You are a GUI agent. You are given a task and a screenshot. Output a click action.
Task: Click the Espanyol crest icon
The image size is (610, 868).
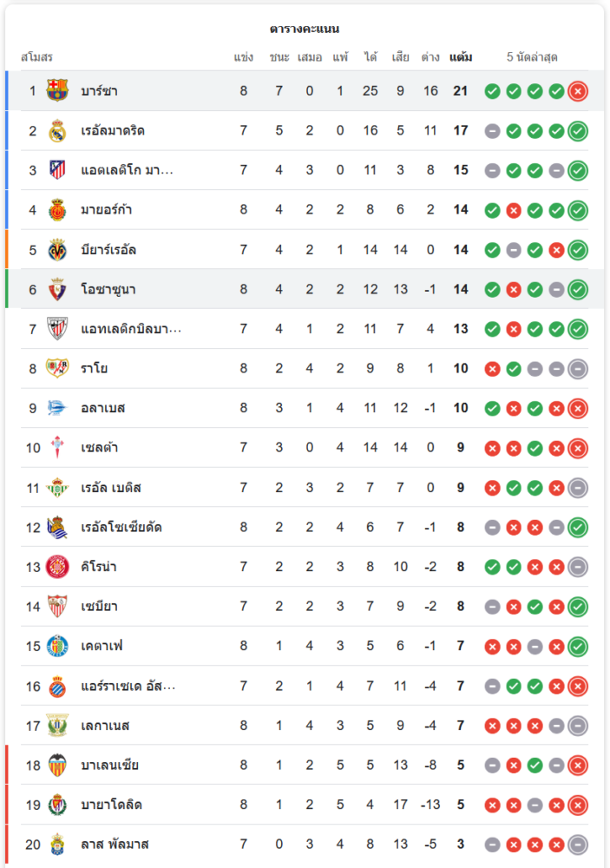[57, 686]
